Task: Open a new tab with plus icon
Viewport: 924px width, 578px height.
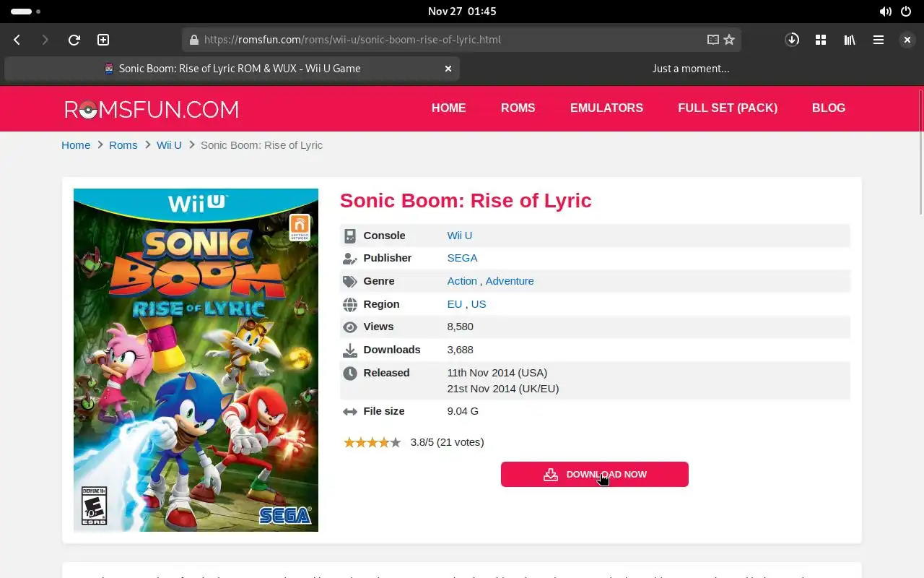Action: click(x=103, y=40)
